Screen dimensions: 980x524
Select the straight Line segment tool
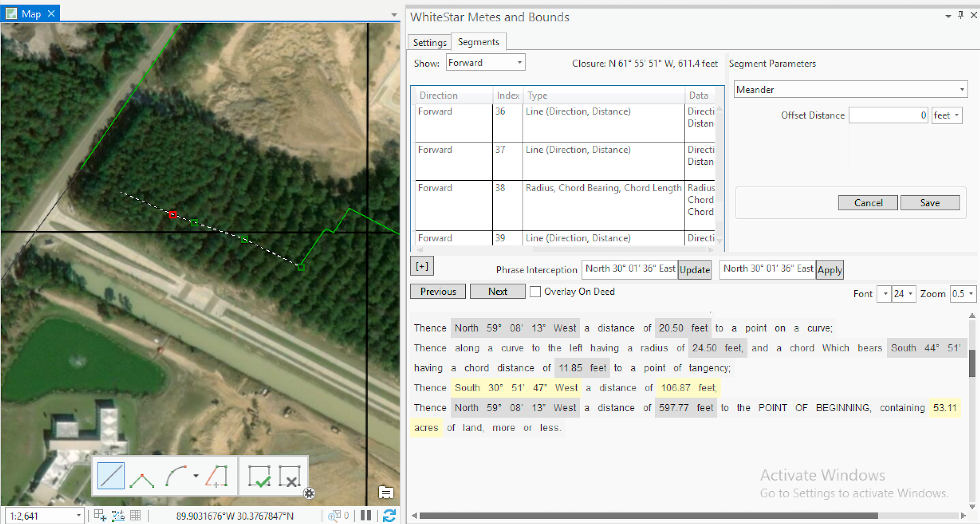coord(111,476)
